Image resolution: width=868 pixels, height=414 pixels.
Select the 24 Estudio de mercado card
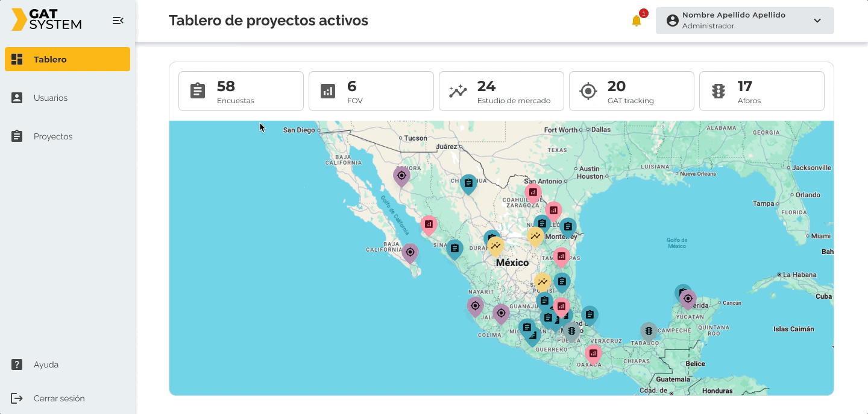pos(502,91)
